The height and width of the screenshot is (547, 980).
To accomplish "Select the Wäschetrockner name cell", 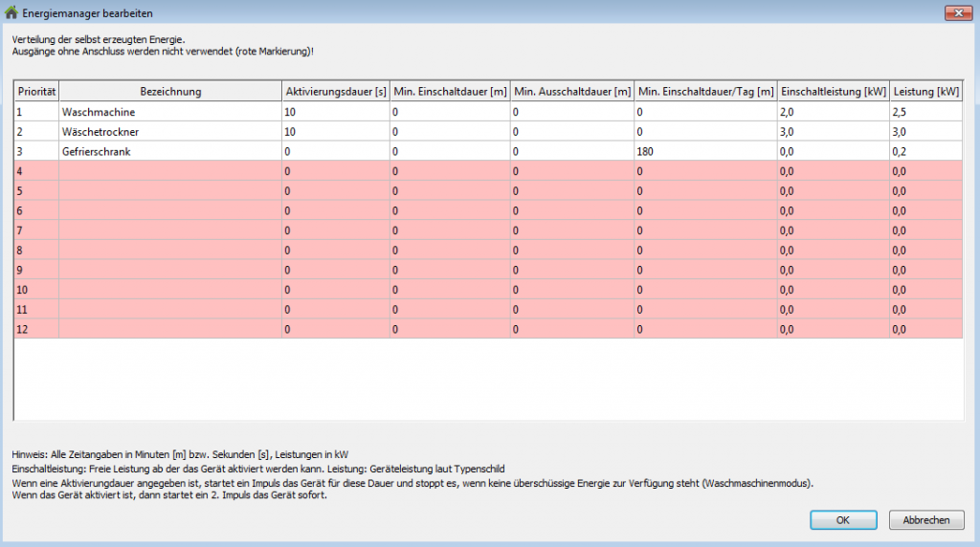I will tap(169, 131).
